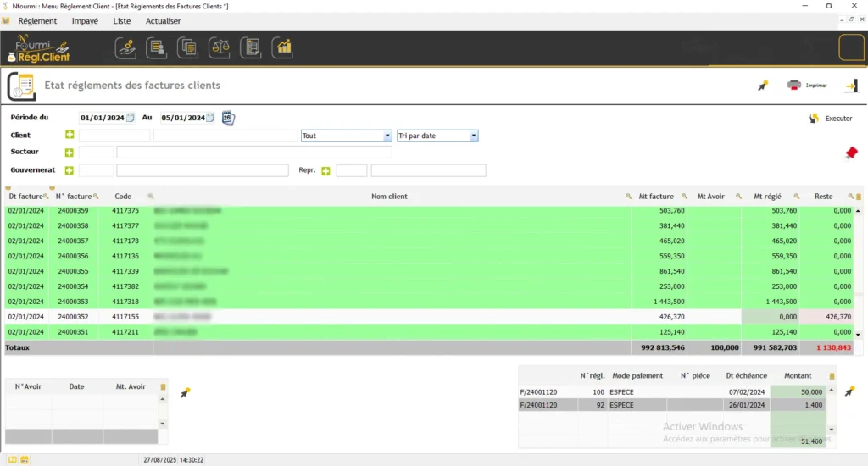Sort by Mode paiement column header
This screenshot has width=868, height=466.
[x=637, y=376]
